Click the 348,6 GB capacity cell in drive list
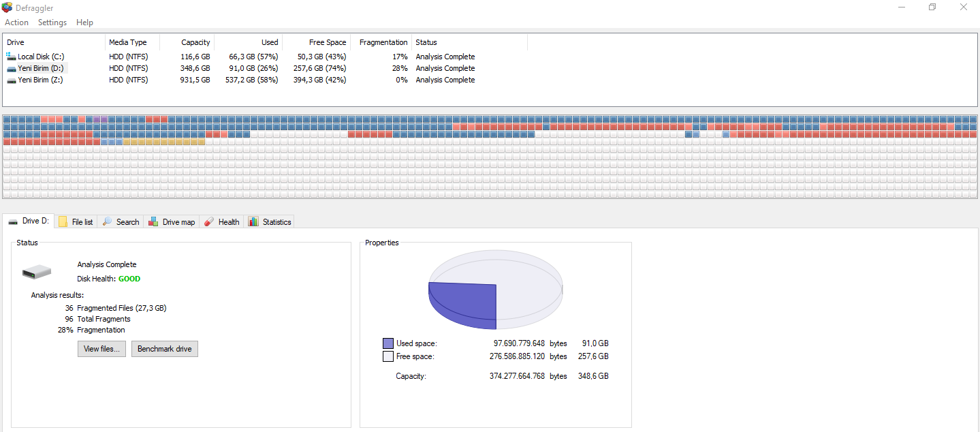The width and height of the screenshot is (980, 432). (x=195, y=68)
